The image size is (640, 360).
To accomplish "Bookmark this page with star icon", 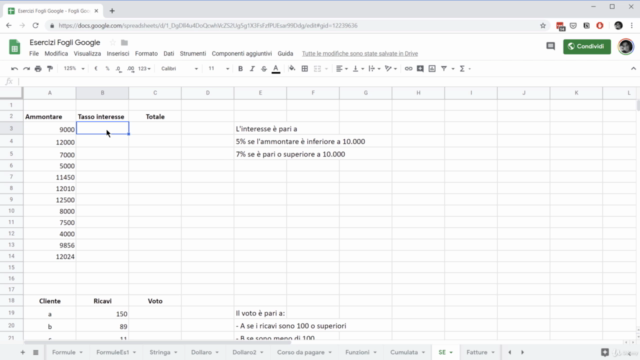I will point(543,25).
